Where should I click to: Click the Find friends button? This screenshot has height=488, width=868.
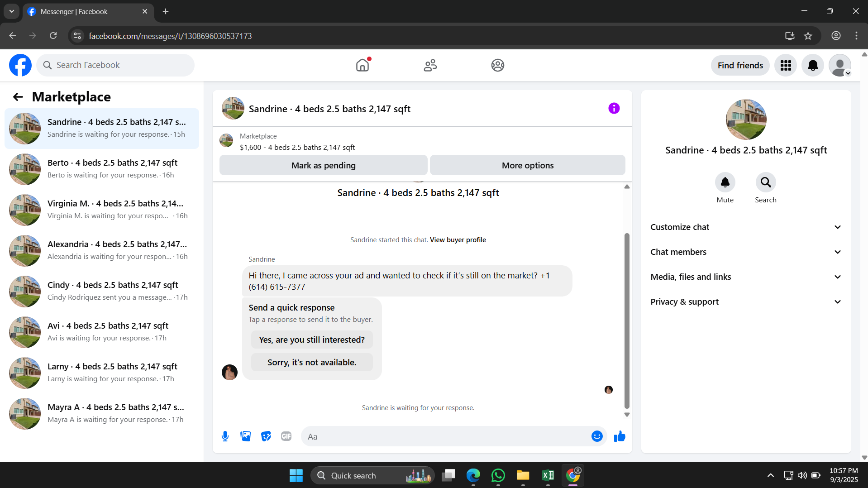740,65
